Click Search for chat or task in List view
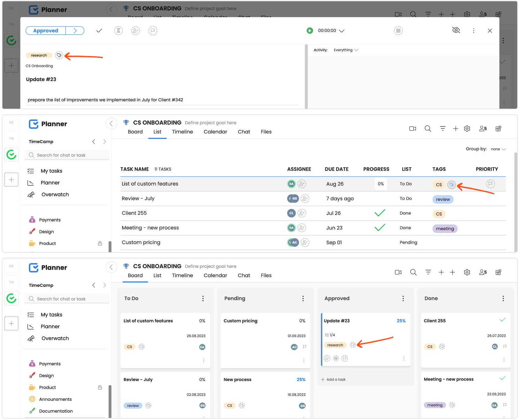 pos(67,155)
